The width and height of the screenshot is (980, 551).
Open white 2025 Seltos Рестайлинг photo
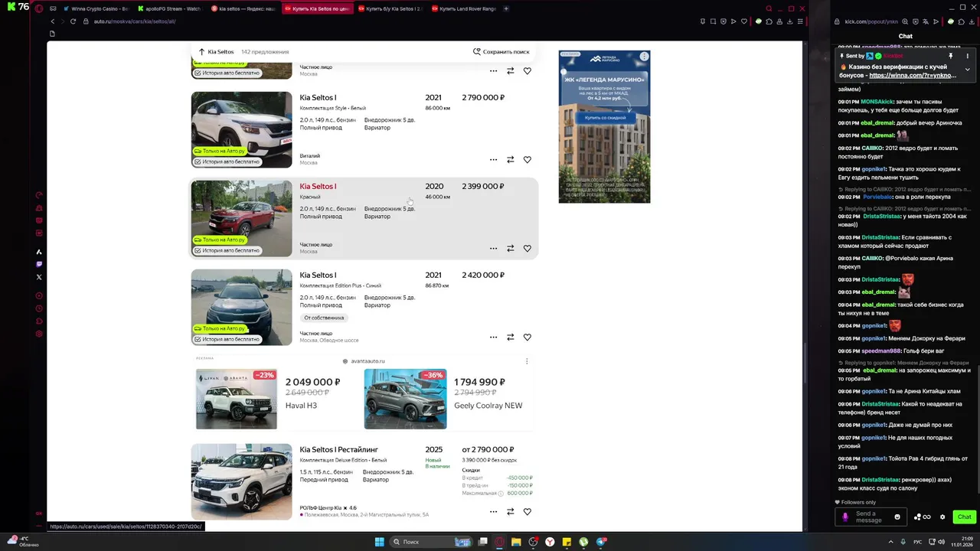(241, 482)
